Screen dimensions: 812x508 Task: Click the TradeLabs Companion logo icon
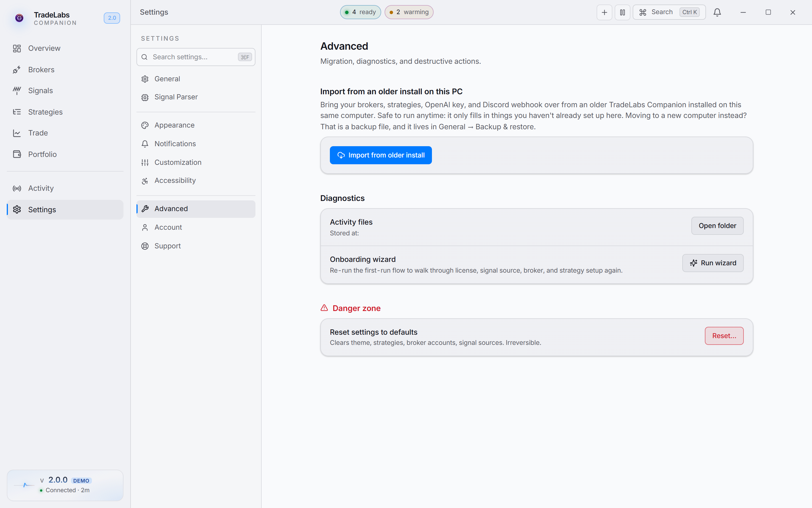click(x=19, y=18)
